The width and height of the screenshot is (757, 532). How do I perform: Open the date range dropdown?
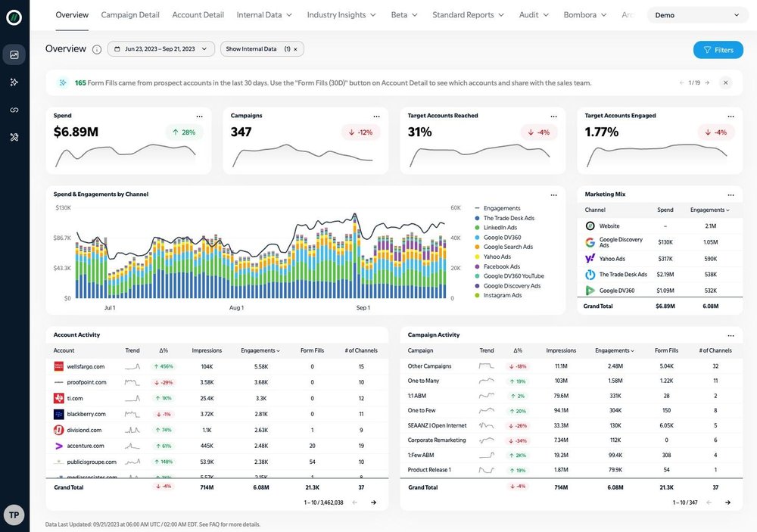[160, 48]
